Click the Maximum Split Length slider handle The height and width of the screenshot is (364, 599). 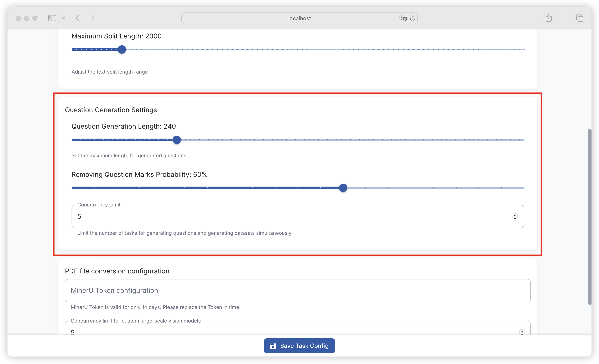[x=122, y=49]
